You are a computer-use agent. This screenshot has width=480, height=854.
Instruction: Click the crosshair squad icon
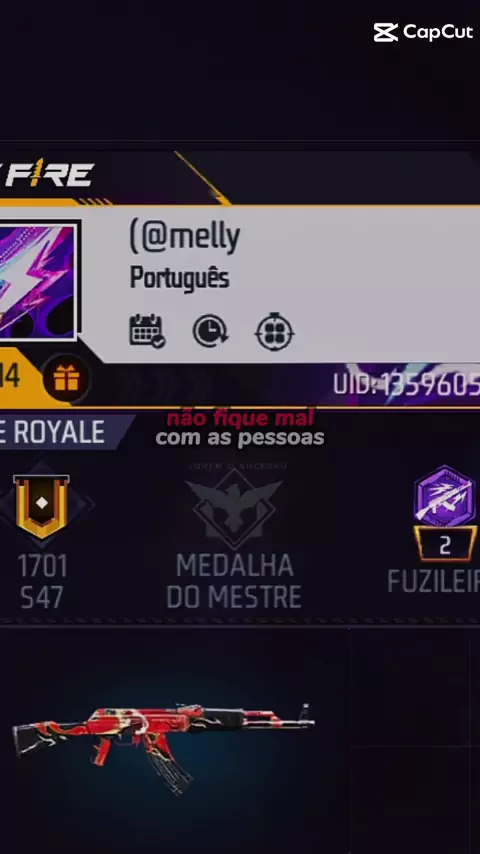[275, 332]
